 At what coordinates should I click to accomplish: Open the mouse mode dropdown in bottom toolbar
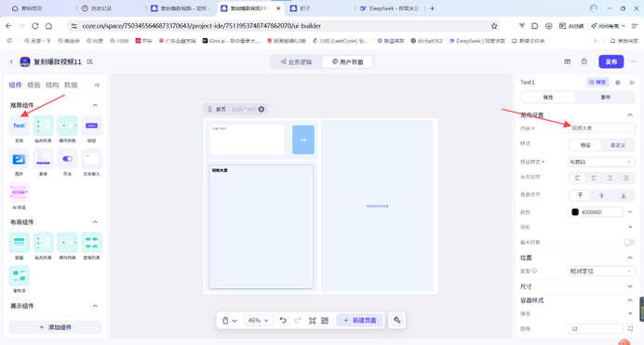pos(230,321)
